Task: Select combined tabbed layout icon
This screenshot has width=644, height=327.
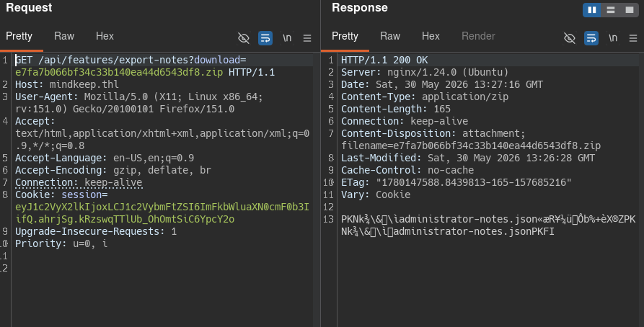Action: (x=630, y=10)
